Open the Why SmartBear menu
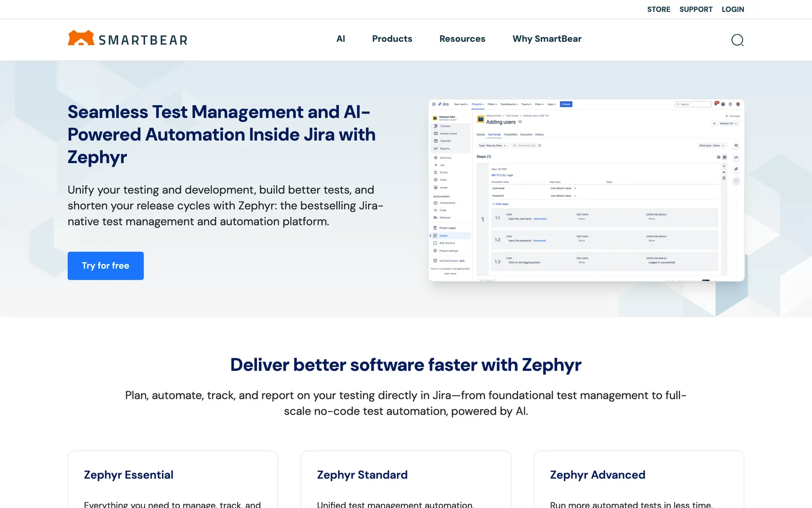The height and width of the screenshot is (508, 812). 547,39
